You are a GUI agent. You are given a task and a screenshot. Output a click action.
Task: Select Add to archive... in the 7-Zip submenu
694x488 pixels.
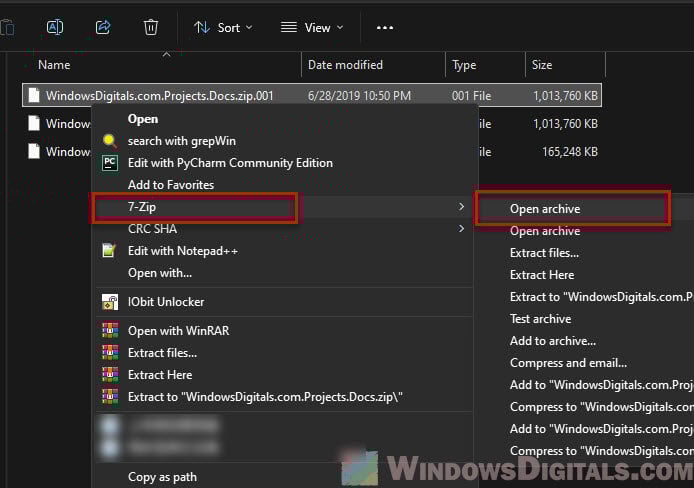pos(553,341)
